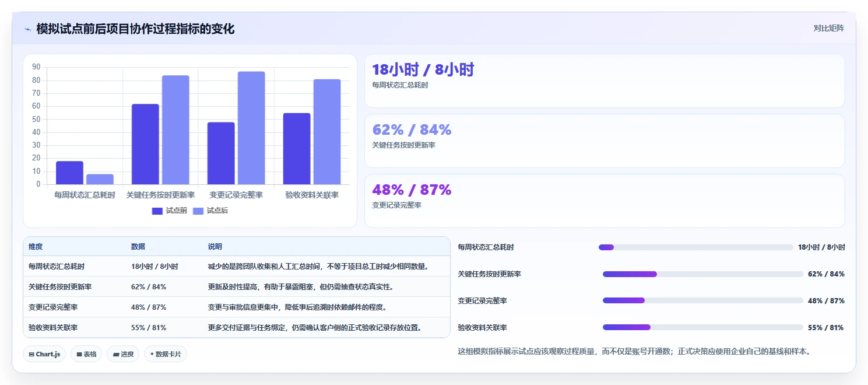Viewport: 868px width, 385px height.
Task: Click the 试点前 bar for 验收资料关联率
Action: point(297,149)
